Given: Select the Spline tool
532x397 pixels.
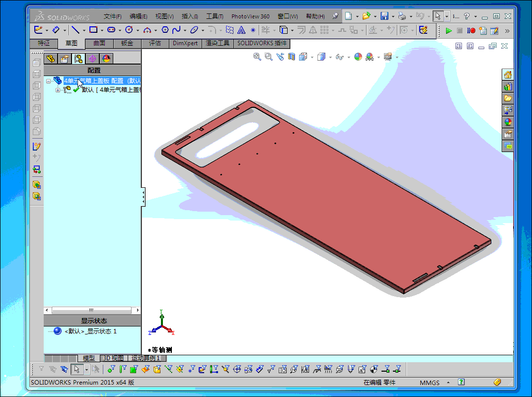Looking at the screenshot, I should [x=176, y=30].
